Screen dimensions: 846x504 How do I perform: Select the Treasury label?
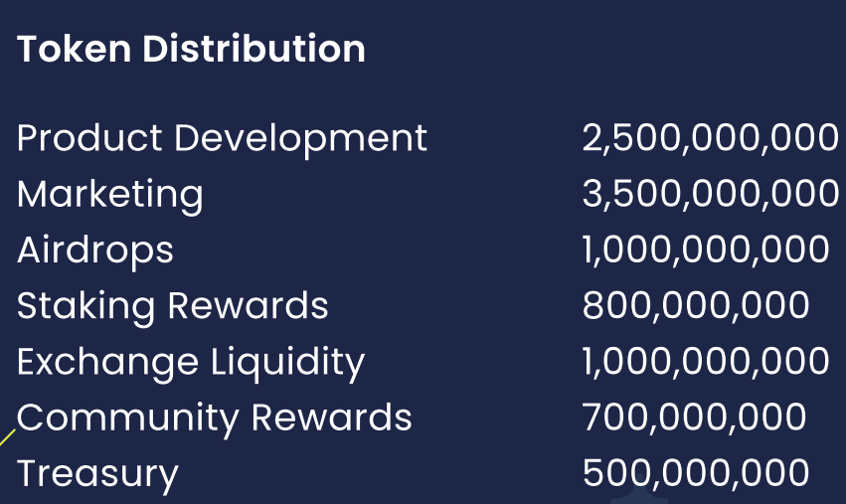(97, 475)
